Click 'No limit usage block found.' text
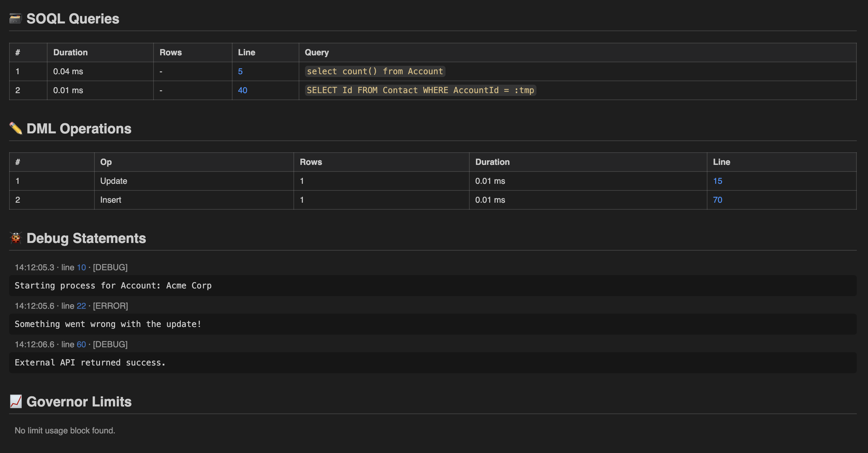868x453 pixels. 65,431
